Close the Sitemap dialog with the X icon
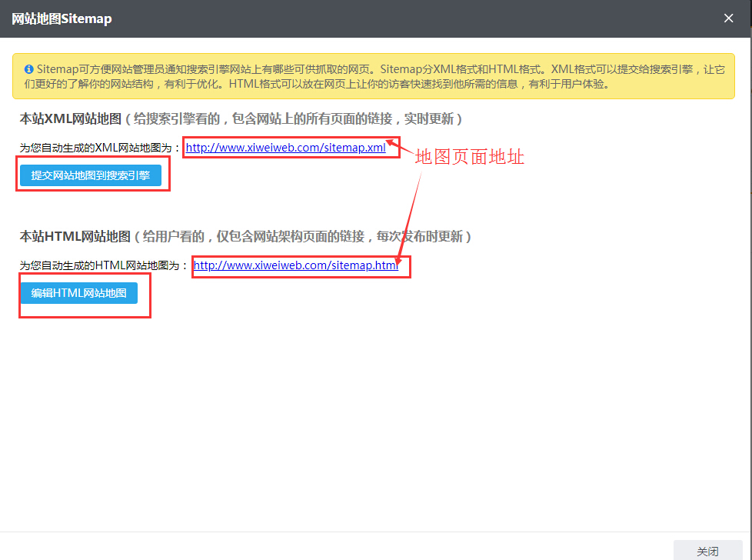 728,18
